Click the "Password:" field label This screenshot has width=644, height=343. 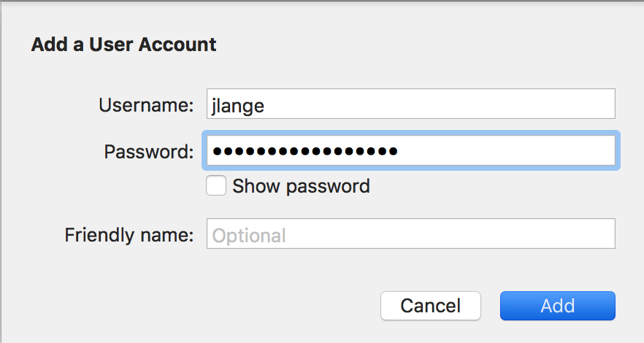tap(149, 152)
